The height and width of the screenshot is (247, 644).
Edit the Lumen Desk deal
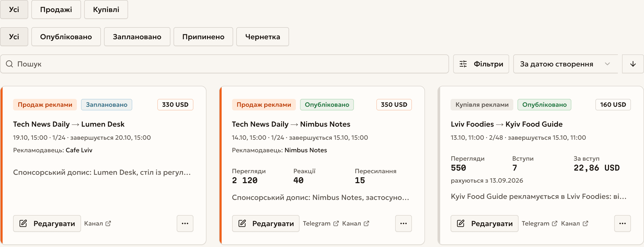47,223
